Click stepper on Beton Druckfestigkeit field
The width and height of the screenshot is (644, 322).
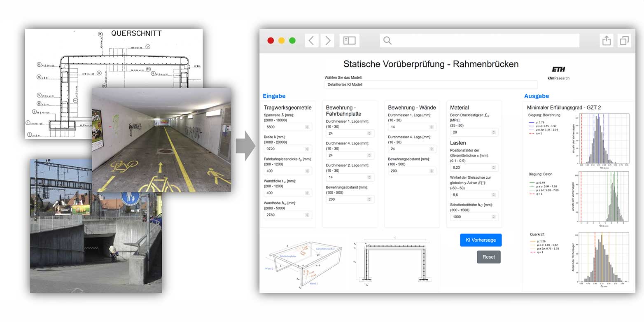tap(494, 132)
